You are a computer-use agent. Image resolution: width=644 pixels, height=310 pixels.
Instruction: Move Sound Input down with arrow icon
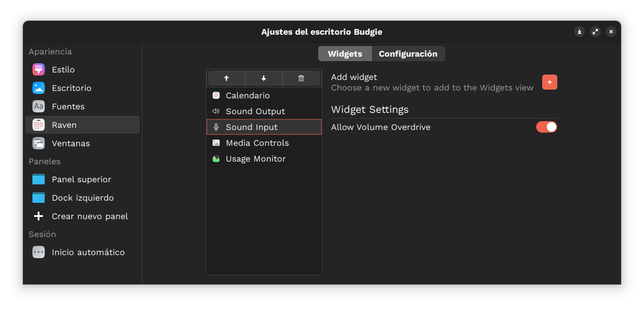tap(263, 78)
